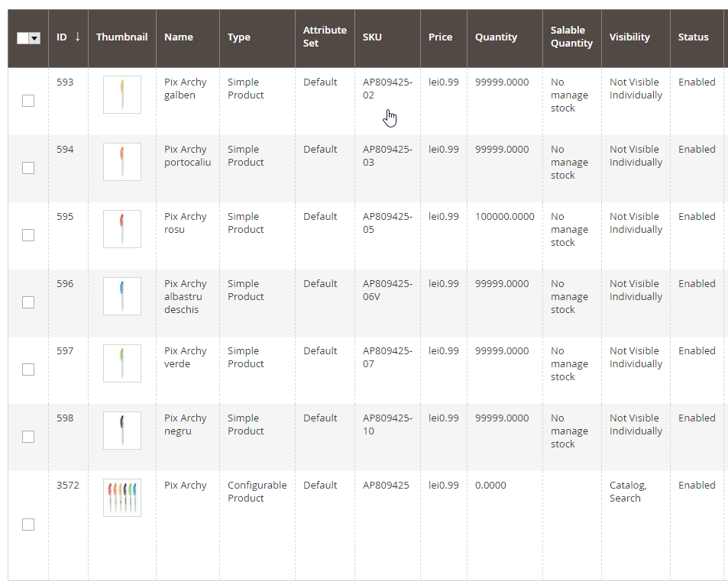Select the Pix Archy deschis product name
728x581 pixels.
click(x=186, y=296)
